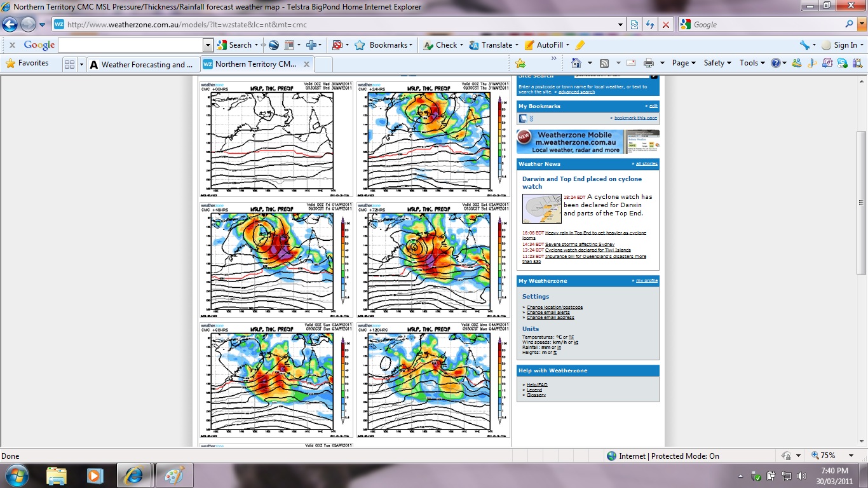Click the volume speaker icon in system tray
The height and width of the screenshot is (488, 868).
point(802,475)
